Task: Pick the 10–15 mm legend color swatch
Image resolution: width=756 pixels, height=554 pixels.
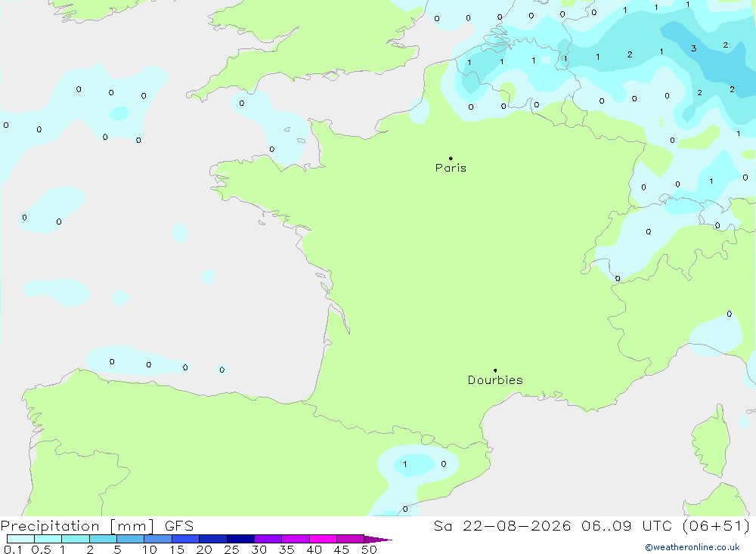Action: (158, 539)
